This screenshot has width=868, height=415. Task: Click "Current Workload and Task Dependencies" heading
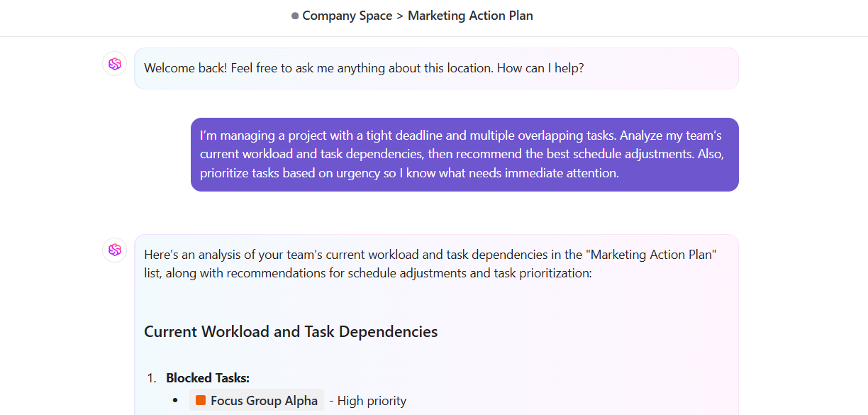point(291,331)
